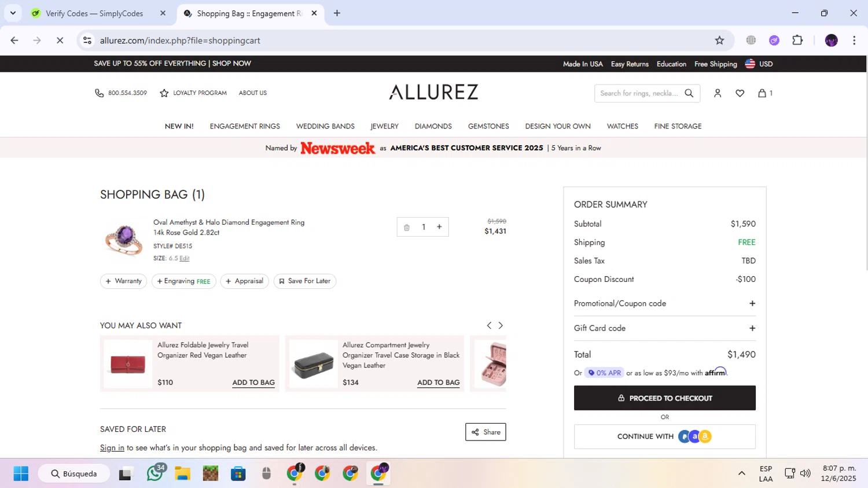Open the NEW IN! menu
868x488 pixels.
click(179, 126)
